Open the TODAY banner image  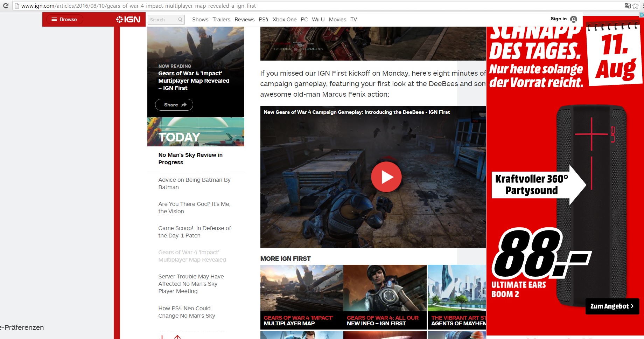tap(196, 132)
